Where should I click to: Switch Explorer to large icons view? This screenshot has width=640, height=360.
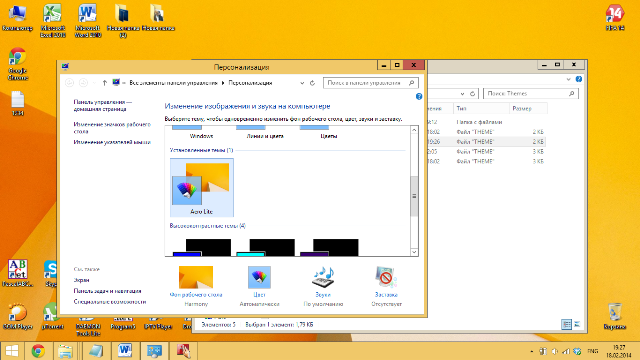[x=577, y=324]
